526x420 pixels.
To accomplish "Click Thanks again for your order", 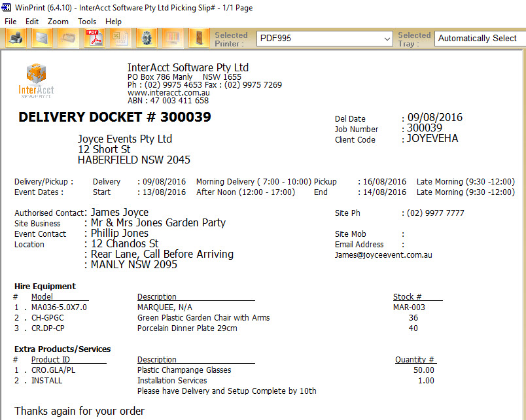I will point(79,411).
